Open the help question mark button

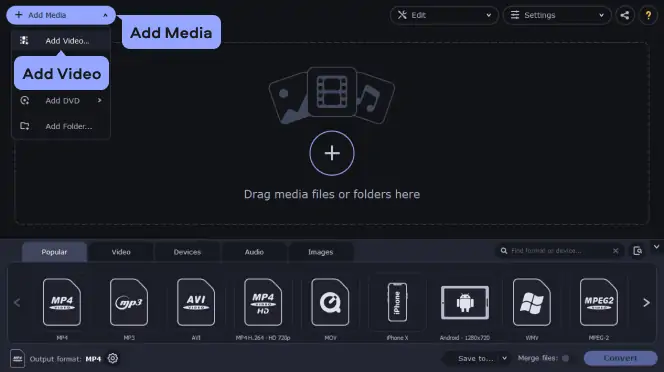[x=648, y=15]
